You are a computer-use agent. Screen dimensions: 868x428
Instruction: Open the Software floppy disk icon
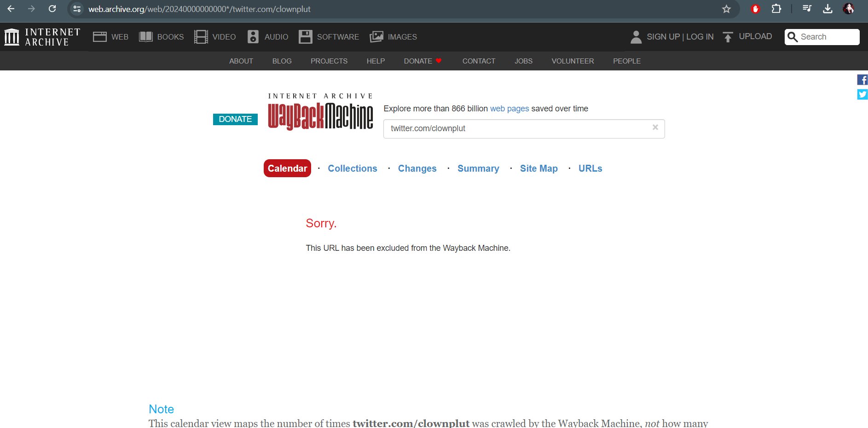pos(306,37)
